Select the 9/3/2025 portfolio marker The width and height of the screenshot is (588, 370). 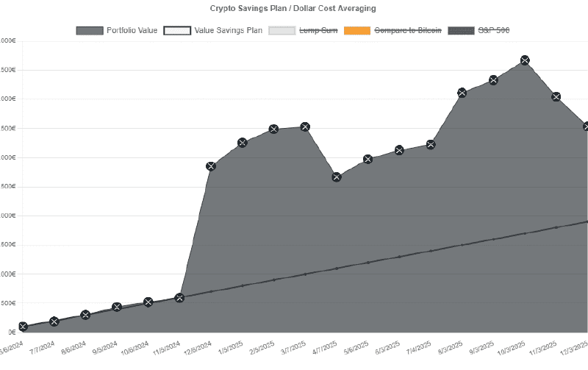[x=493, y=79]
